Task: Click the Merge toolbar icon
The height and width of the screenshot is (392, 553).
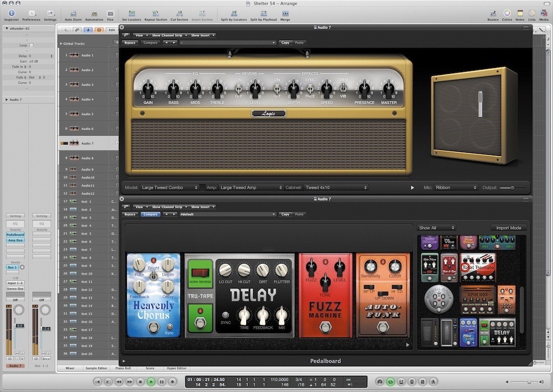Action: click(x=285, y=13)
